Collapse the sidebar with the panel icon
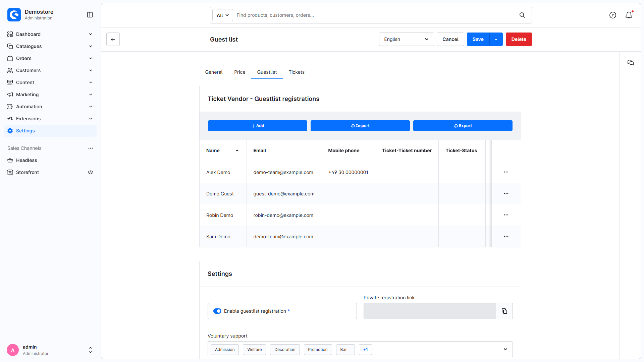Viewport: 644px width, 362px height. (x=90, y=15)
